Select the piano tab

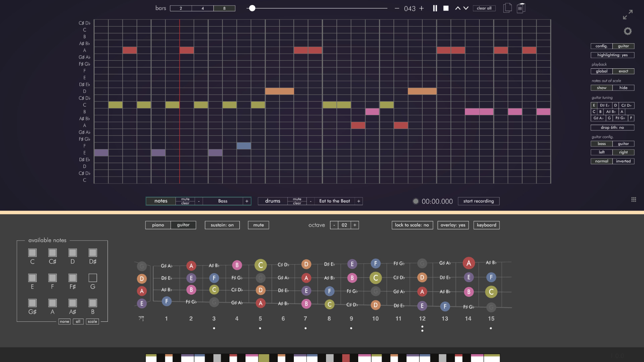[158, 225]
